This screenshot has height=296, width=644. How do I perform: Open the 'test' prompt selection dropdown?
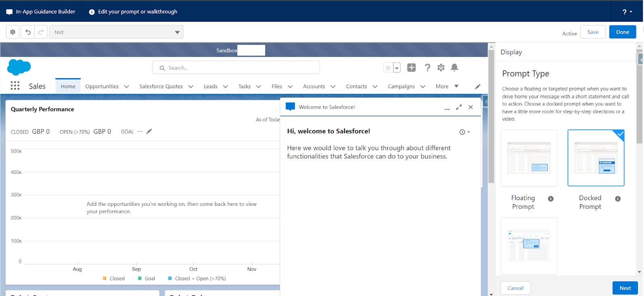coord(116,32)
